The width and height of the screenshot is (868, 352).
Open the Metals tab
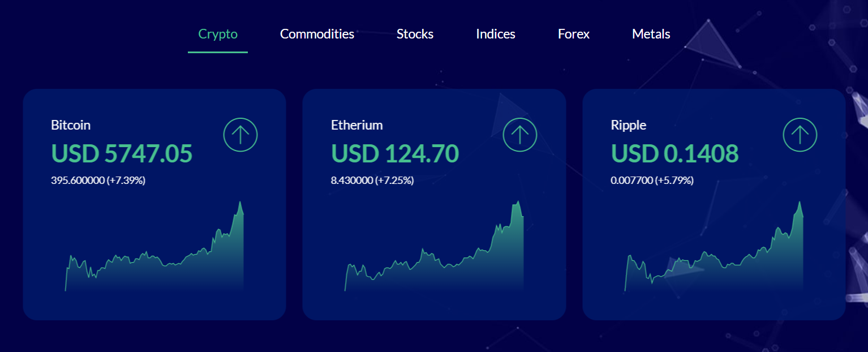click(x=651, y=34)
